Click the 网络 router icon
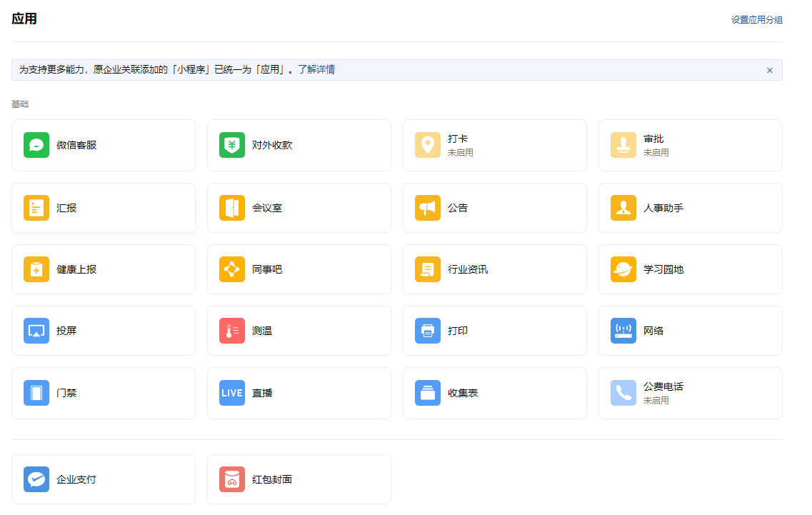The height and width of the screenshot is (515, 812). coord(623,331)
